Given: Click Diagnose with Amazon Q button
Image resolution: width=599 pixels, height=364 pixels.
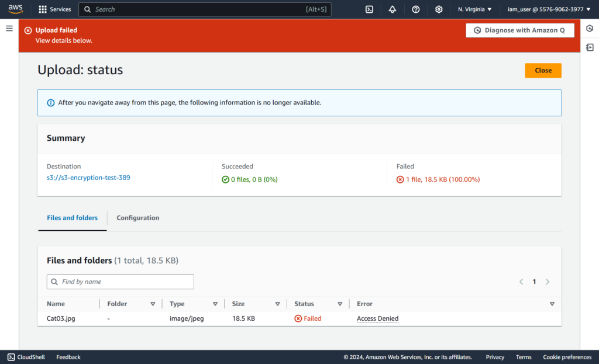Looking at the screenshot, I should click(x=519, y=30).
